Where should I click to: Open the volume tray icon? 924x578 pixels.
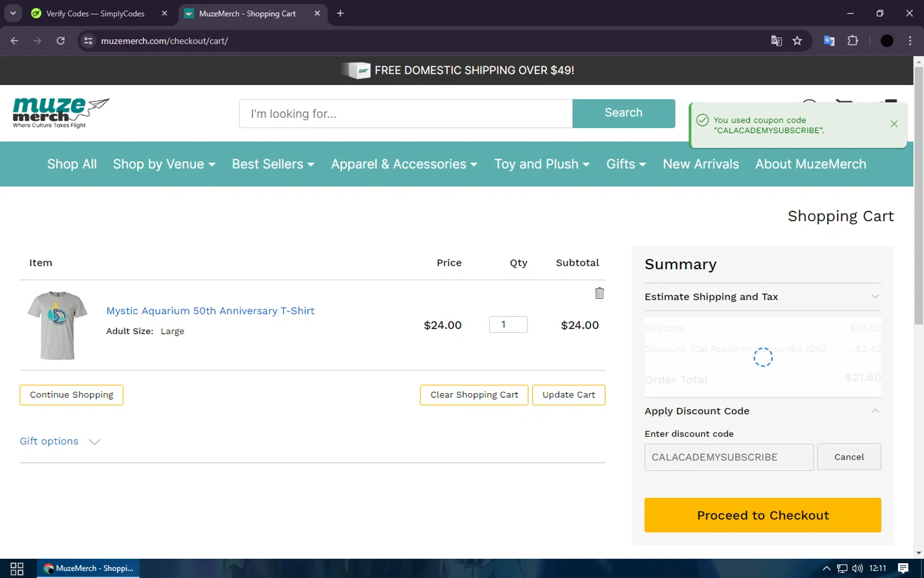[857, 568]
